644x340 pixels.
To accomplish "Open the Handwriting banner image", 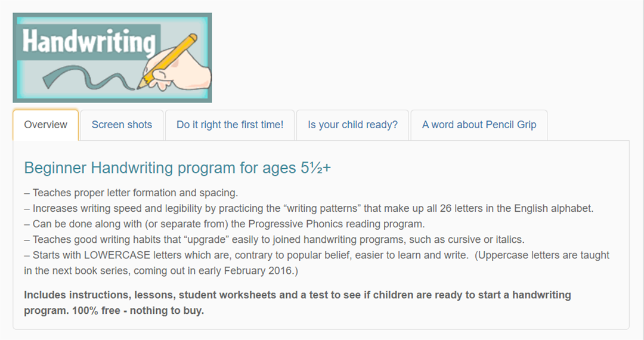I will pyautogui.click(x=112, y=57).
